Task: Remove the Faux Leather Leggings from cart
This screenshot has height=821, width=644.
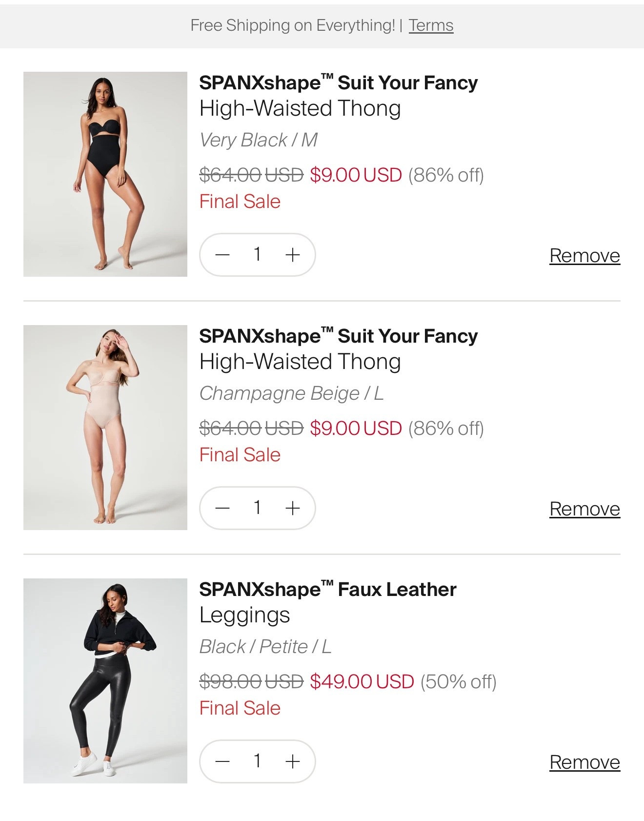Action: [584, 762]
